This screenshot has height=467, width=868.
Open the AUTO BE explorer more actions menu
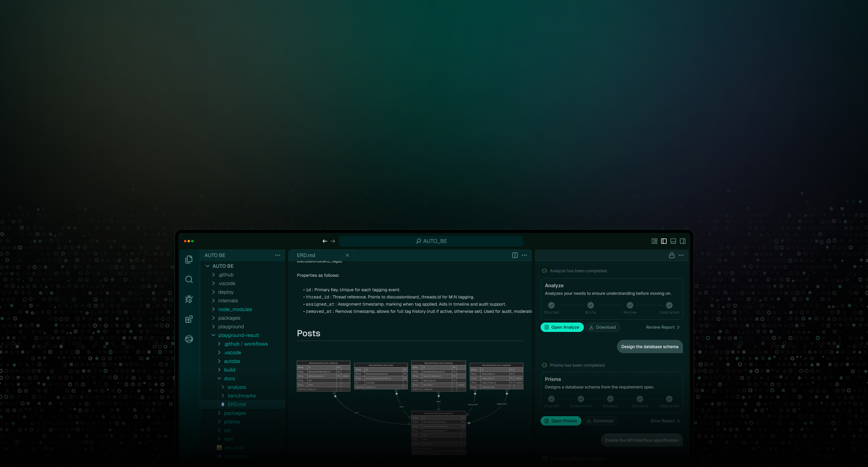(278, 255)
